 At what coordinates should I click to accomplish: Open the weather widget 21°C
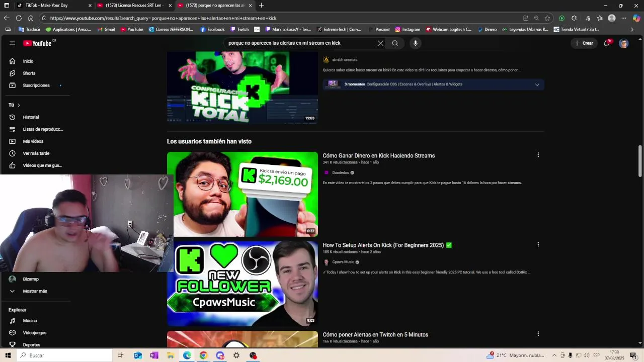(516, 355)
